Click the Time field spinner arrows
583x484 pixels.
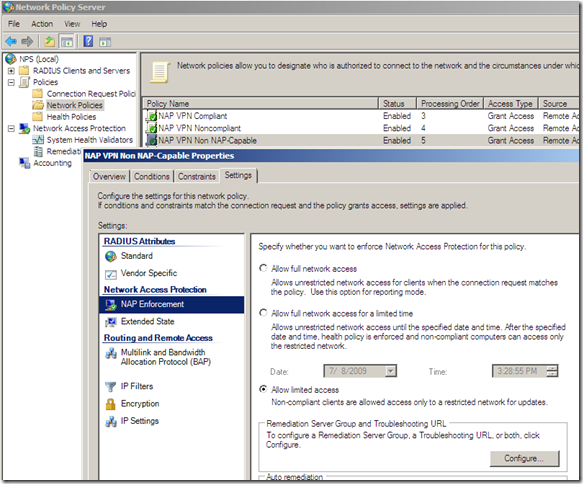coord(553,371)
